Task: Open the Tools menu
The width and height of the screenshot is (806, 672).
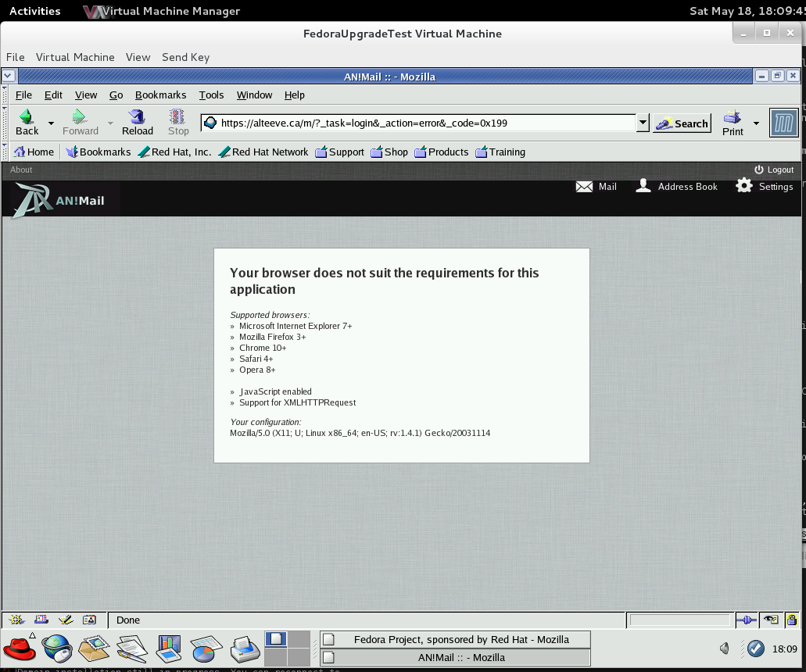Action: pos(211,95)
